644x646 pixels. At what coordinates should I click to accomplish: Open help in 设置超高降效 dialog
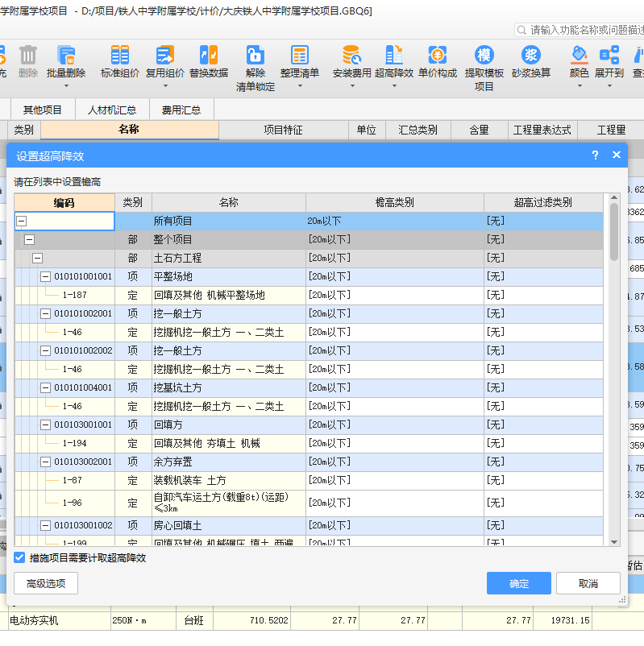[x=595, y=155]
